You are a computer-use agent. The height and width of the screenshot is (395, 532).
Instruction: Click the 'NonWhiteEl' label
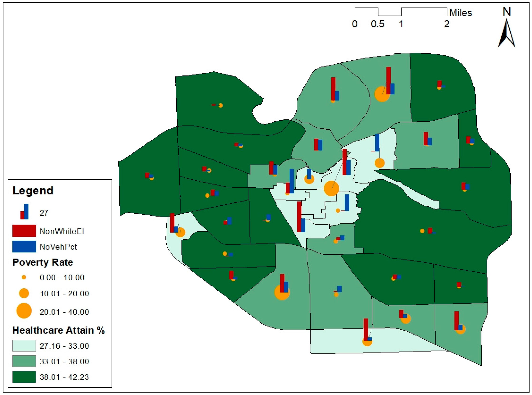click(x=62, y=232)
